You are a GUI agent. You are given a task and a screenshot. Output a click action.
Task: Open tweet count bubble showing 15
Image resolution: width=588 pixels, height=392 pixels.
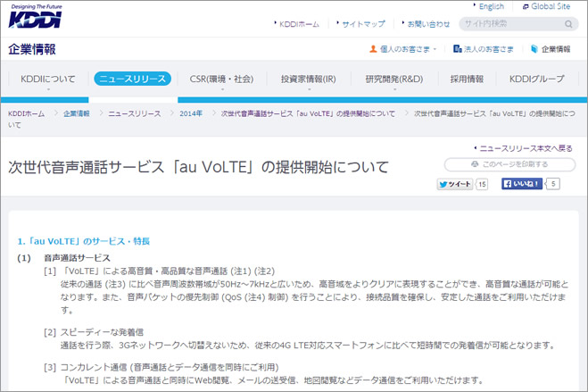(x=482, y=184)
